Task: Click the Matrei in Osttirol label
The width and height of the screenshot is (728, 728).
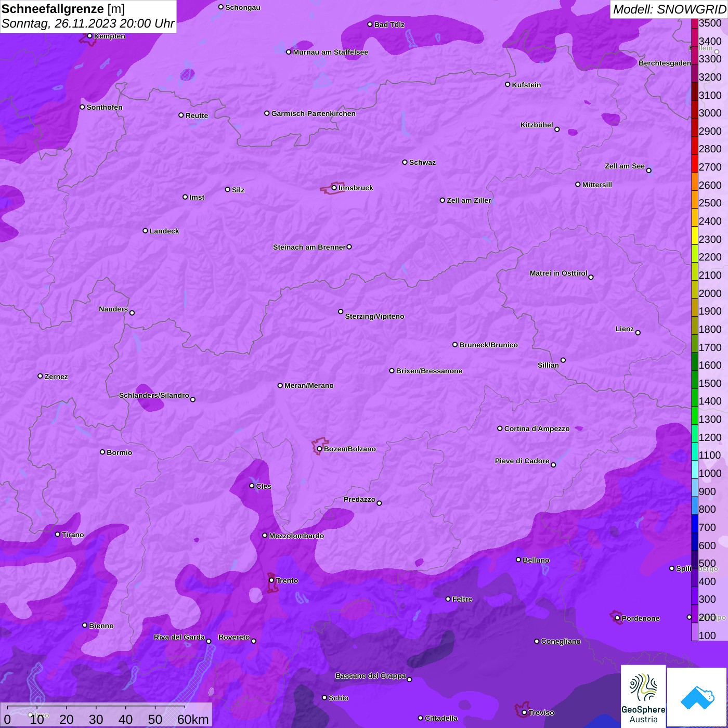Action: click(x=558, y=273)
